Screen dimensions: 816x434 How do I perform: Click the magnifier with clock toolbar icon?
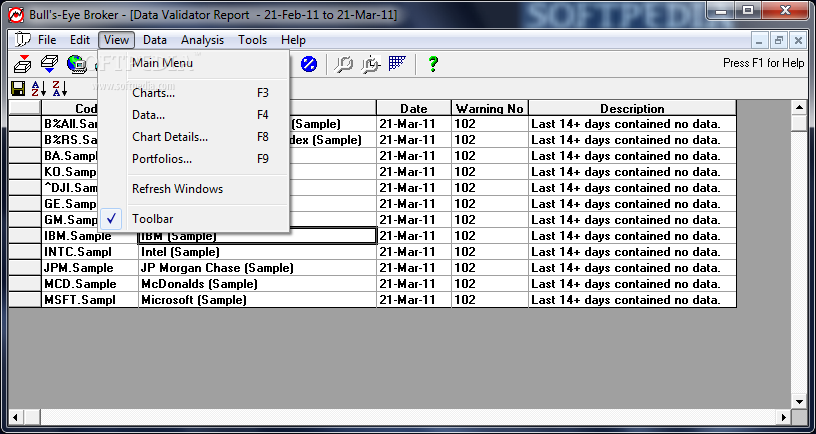coord(371,64)
